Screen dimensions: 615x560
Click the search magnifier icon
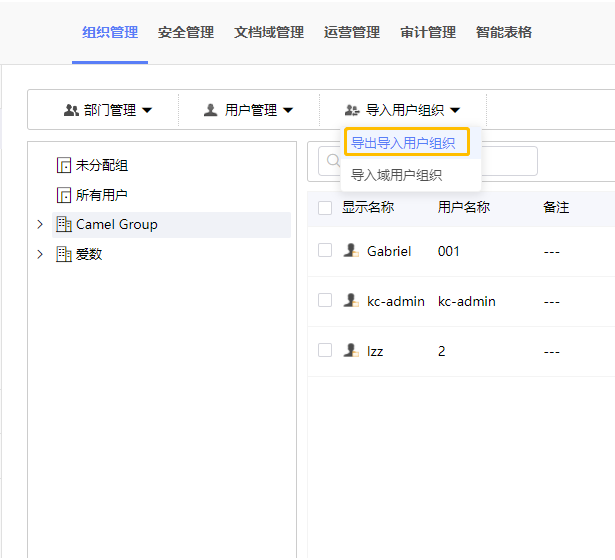(333, 160)
